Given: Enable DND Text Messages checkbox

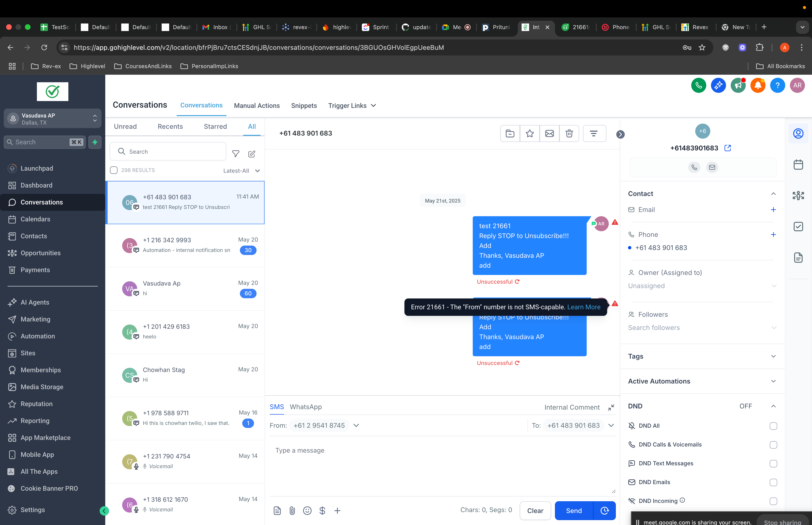Looking at the screenshot, I should [x=773, y=464].
